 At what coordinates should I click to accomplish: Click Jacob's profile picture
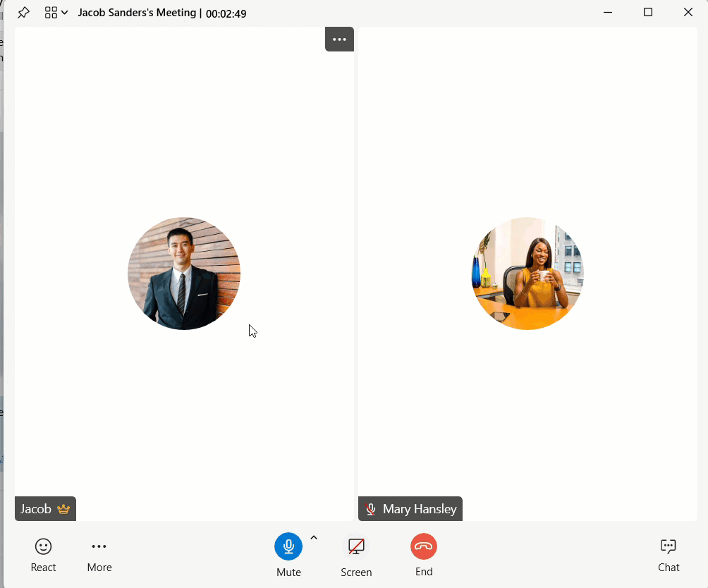184,274
